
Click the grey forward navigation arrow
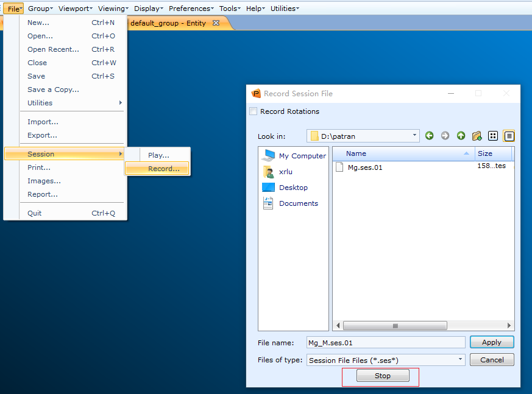pos(445,136)
